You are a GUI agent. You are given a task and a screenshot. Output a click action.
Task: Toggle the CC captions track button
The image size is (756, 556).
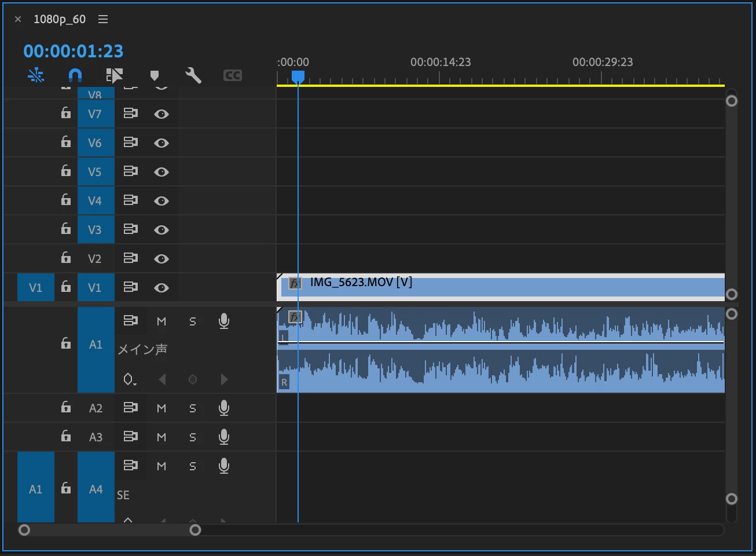[233, 75]
